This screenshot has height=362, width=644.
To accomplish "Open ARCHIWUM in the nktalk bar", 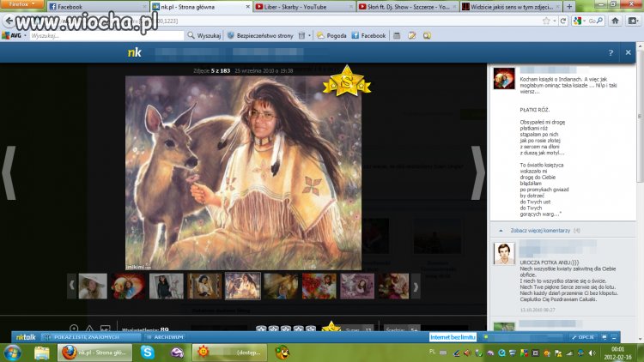I will click(165, 337).
